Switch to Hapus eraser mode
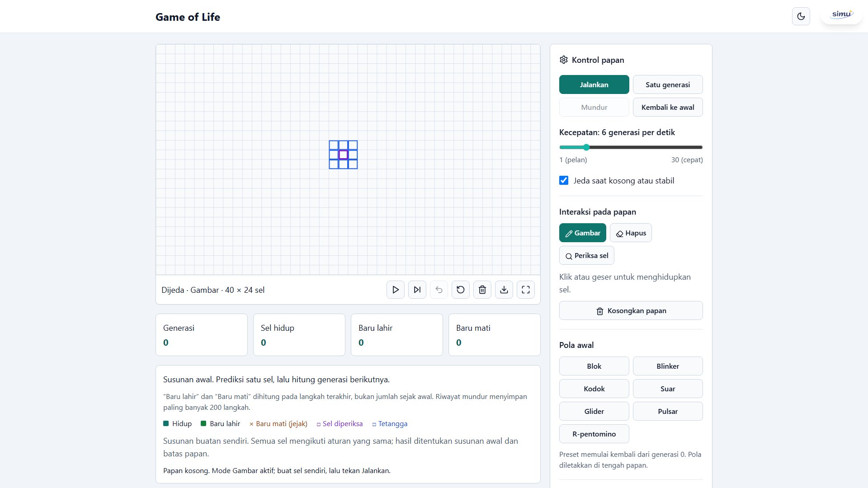Viewport: 868px width, 488px height. (x=631, y=233)
